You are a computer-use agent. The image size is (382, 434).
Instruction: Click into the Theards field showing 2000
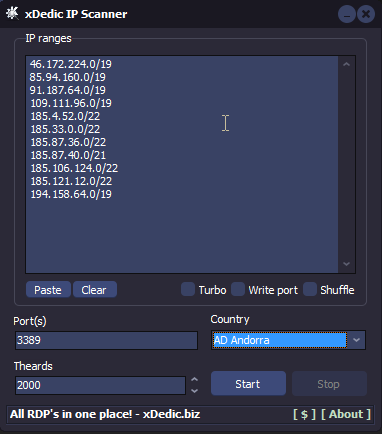100,385
